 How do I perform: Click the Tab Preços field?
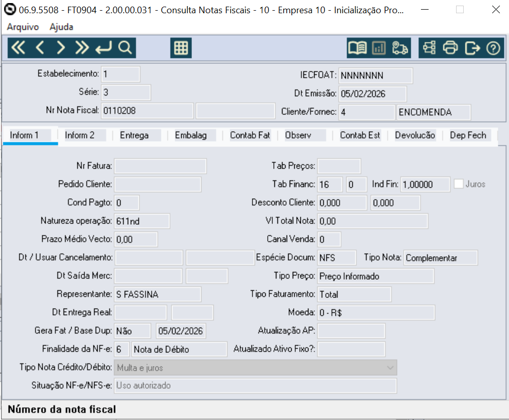click(x=339, y=166)
